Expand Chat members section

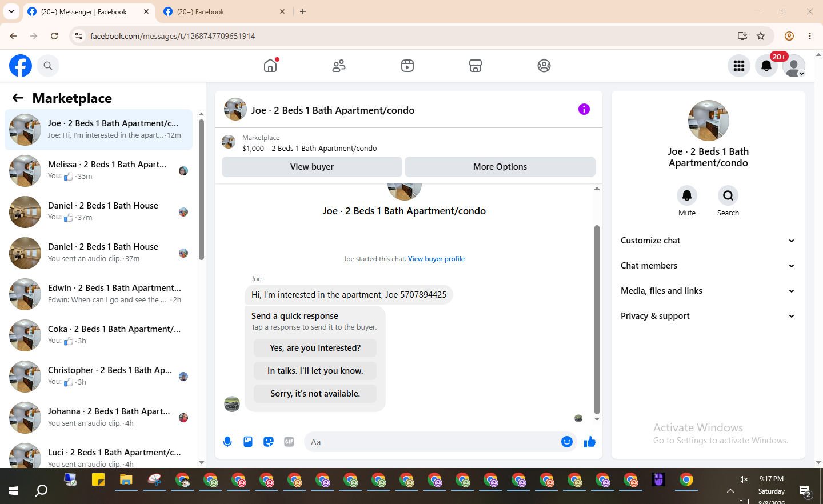[x=708, y=266]
